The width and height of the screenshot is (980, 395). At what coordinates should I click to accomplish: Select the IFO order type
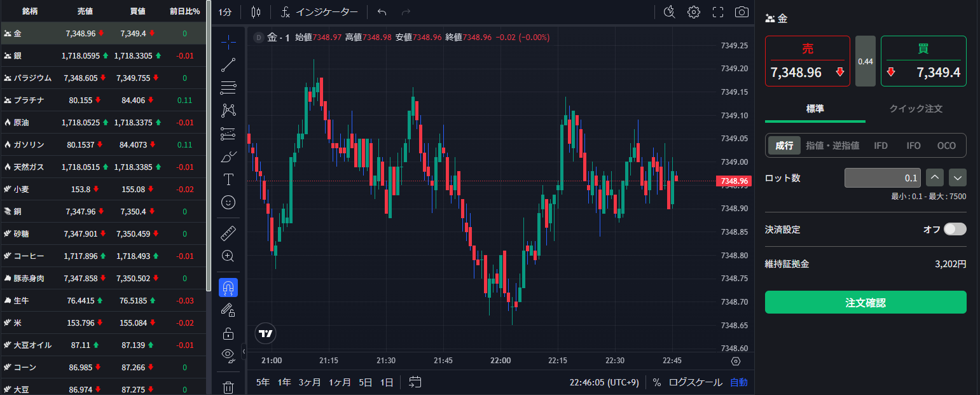coord(913,146)
